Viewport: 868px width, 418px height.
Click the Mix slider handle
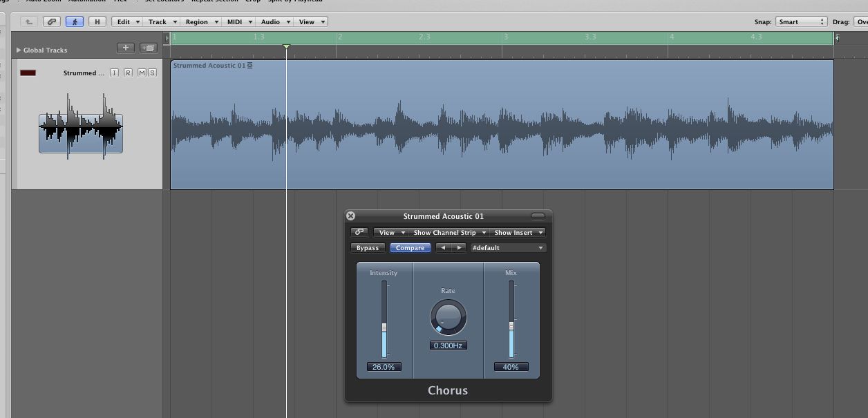511,325
